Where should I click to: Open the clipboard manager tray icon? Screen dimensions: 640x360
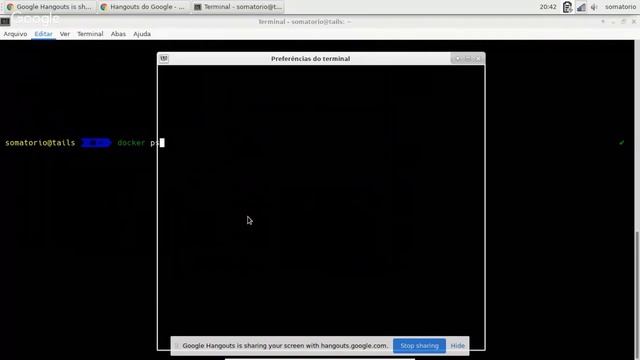tap(567, 7)
